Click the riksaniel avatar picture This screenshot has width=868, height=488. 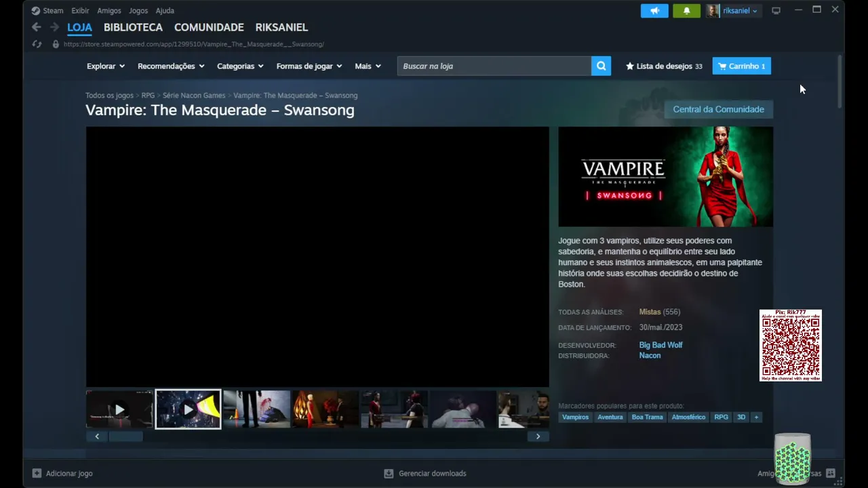pos(713,11)
